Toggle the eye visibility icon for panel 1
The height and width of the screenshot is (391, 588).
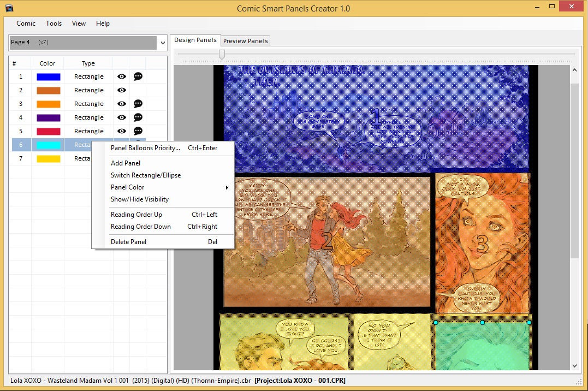(x=122, y=76)
